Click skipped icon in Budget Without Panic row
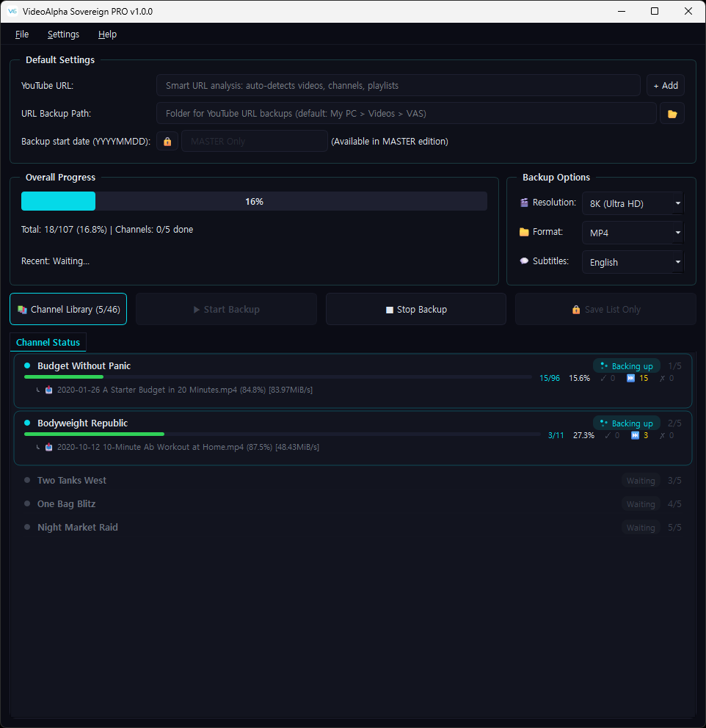706x728 pixels. [x=630, y=378]
